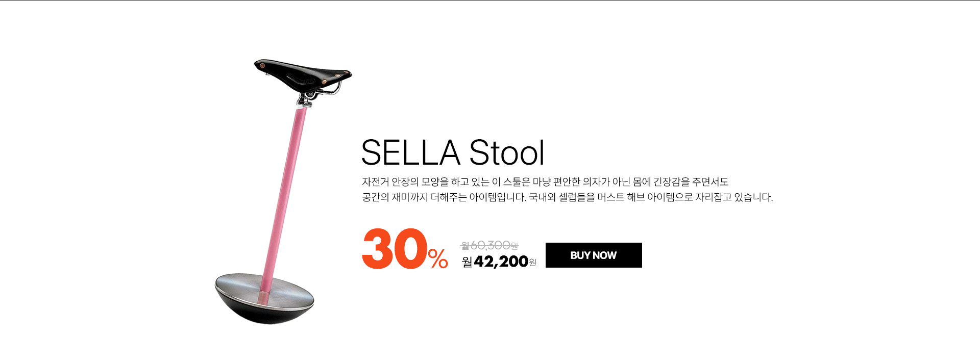The height and width of the screenshot is (338, 980).
Task: Click the first line of the Korean description
Action: (x=545, y=182)
